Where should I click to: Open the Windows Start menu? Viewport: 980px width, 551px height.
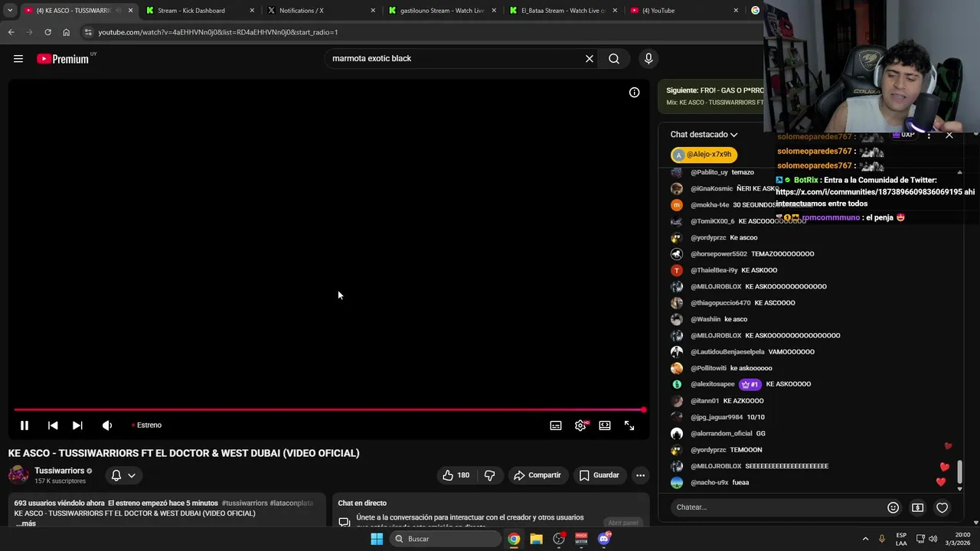(x=377, y=539)
